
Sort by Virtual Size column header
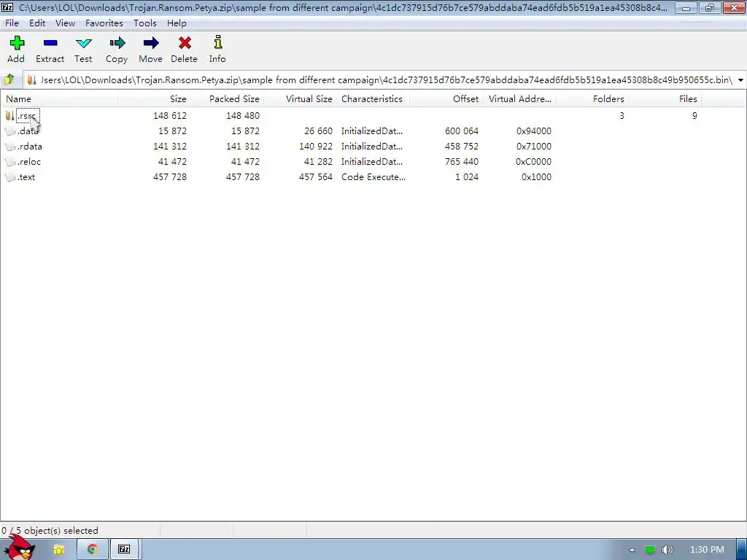300,99
